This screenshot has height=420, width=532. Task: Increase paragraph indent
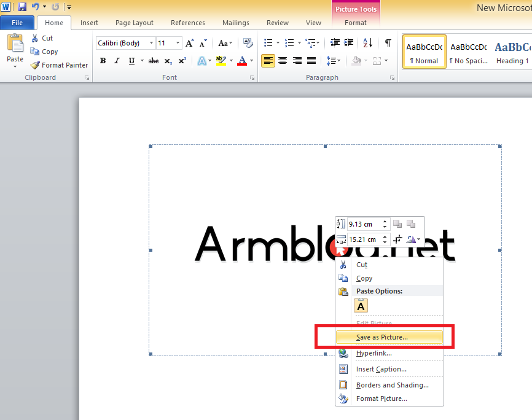pyautogui.click(x=348, y=43)
